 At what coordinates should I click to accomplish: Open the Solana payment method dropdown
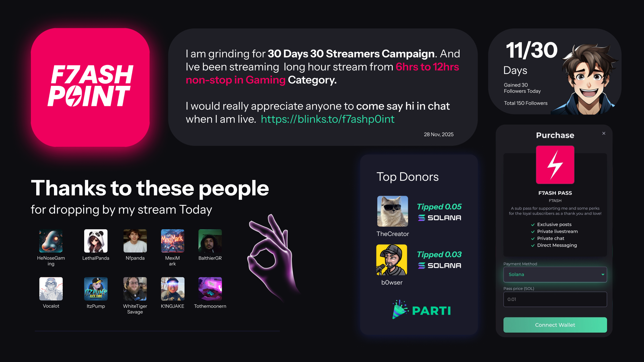(x=555, y=275)
